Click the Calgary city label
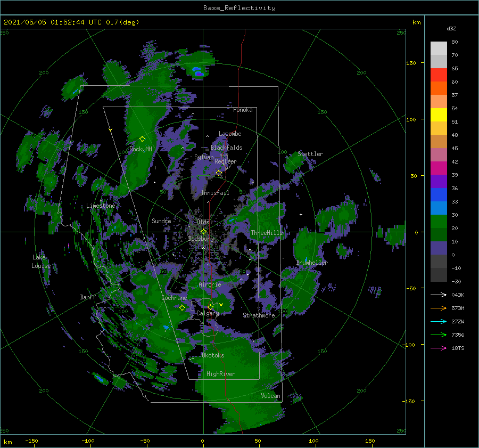 [x=208, y=313]
